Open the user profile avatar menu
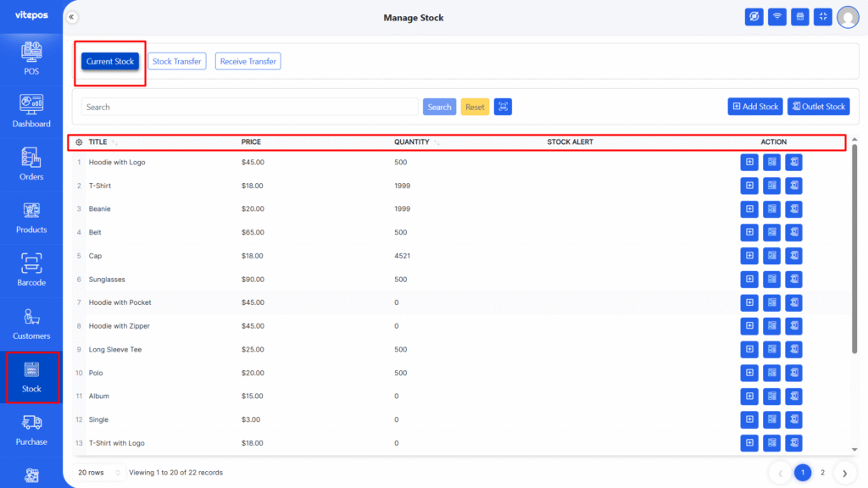The image size is (868, 488). tap(848, 17)
